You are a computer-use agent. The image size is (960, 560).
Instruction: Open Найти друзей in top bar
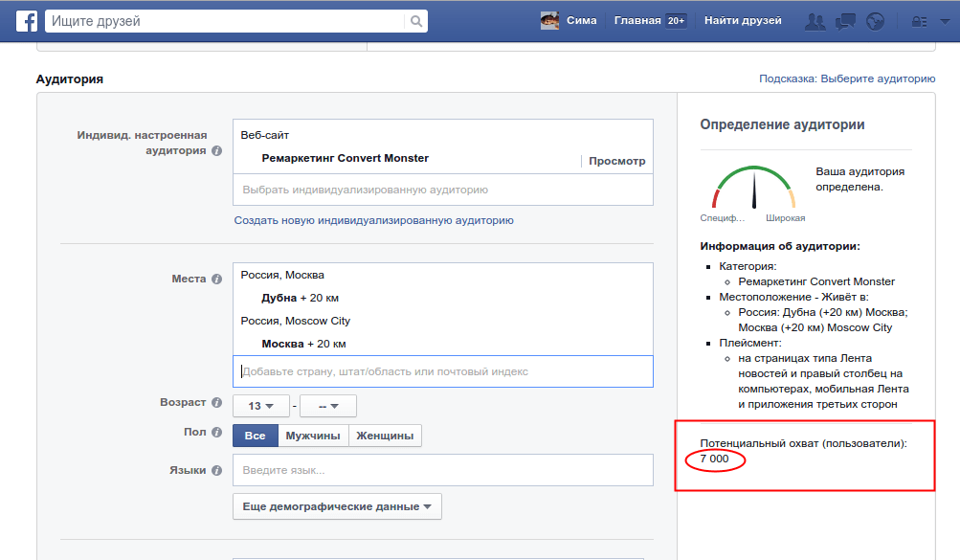(x=742, y=21)
